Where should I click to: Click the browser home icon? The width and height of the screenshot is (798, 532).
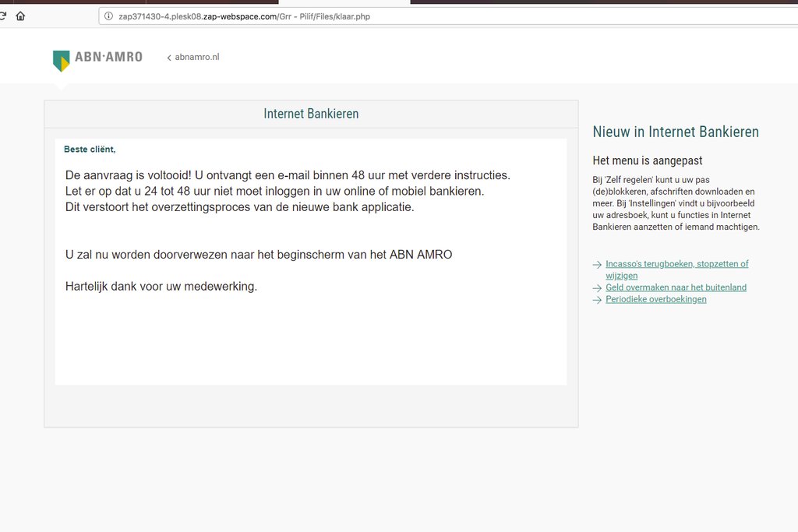coord(20,16)
